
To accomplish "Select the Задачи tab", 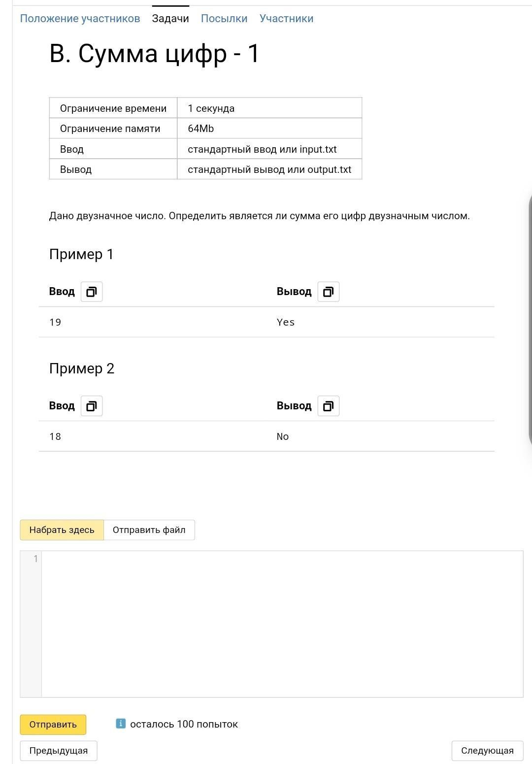I will click(170, 18).
